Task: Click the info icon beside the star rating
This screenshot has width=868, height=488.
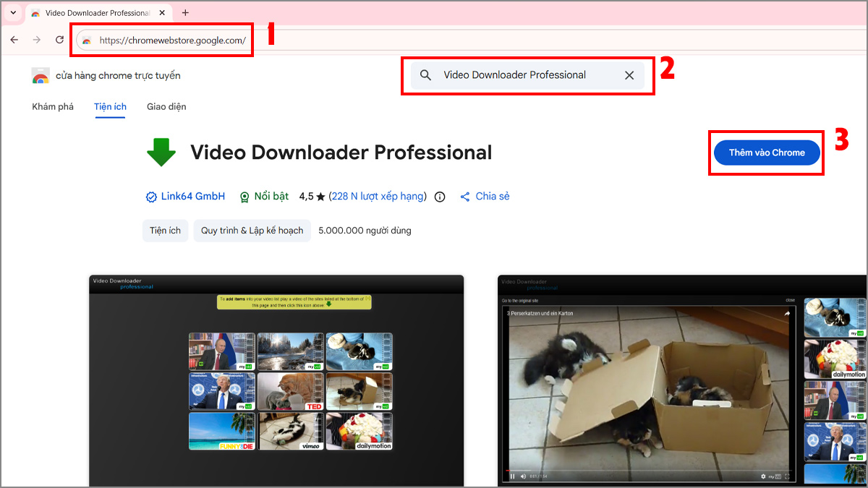Action: click(x=439, y=196)
